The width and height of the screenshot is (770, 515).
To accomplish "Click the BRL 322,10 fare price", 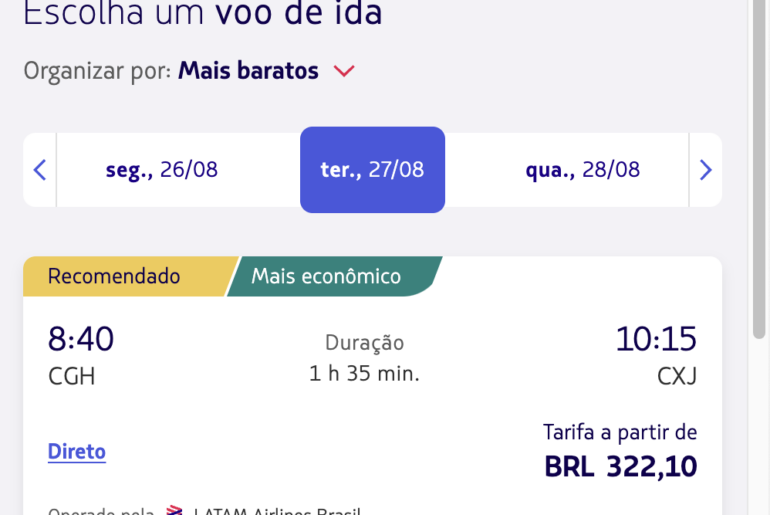I will [621, 466].
